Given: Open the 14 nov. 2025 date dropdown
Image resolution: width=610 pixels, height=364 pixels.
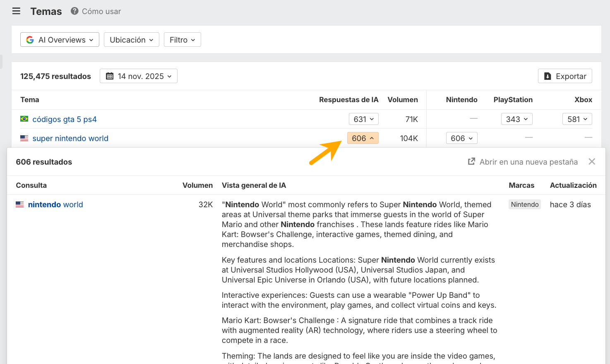Looking at the screenshot, I should [x=139, y=76].
